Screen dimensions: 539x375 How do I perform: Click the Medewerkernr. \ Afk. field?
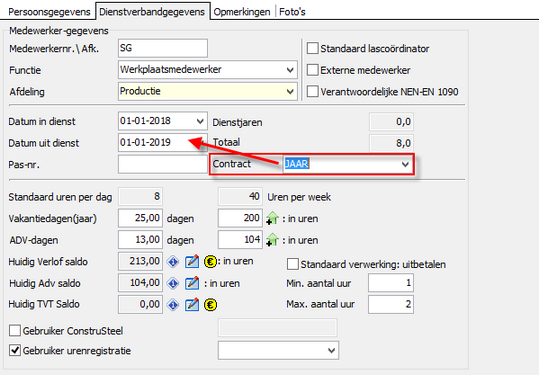coord(163,48)
